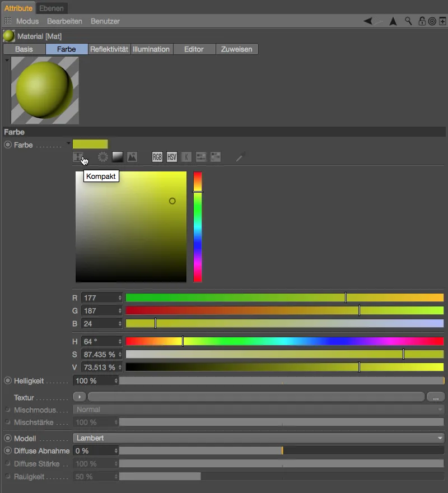448x493 pixels.
Task: Click the G value stepper arrows
Action: click(x=120, y=310)
